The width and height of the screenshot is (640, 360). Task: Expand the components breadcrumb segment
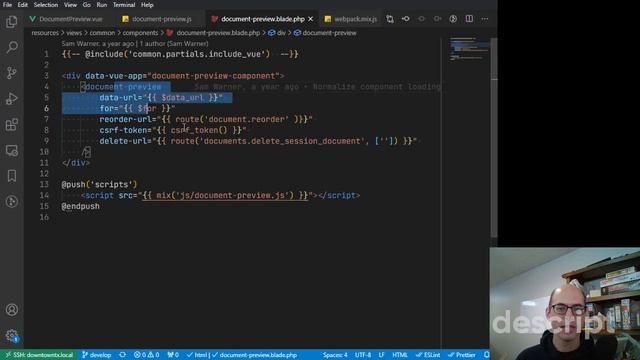(140, 33)
